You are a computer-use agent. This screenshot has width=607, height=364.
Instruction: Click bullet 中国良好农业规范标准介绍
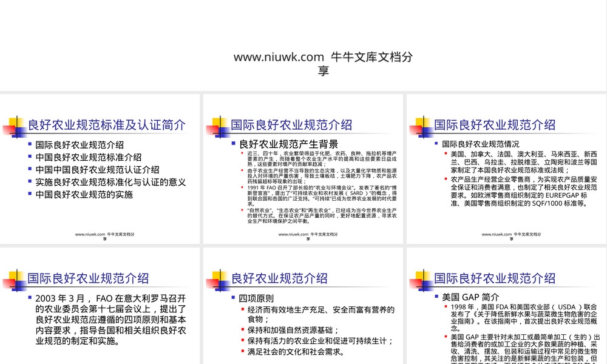coord(88,158)
